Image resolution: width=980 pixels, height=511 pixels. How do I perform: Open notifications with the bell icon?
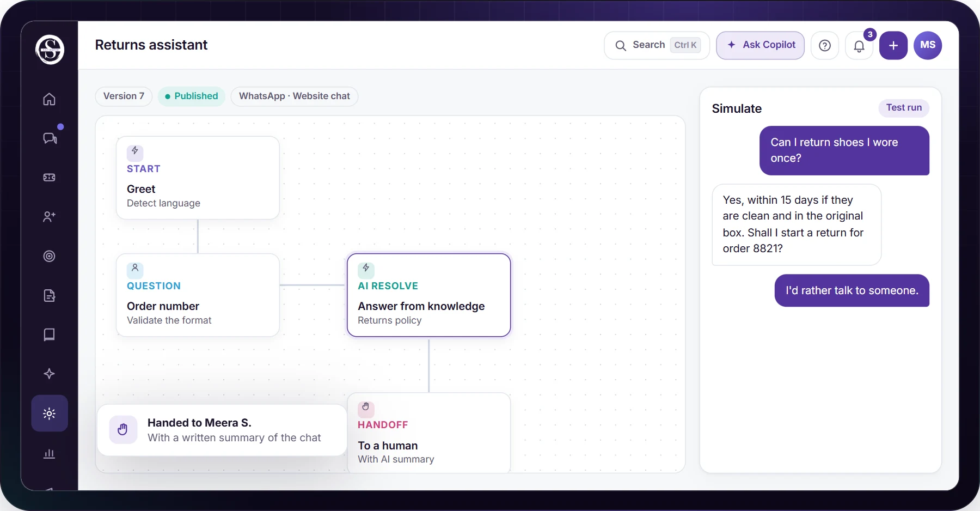(x=859, y=46)
